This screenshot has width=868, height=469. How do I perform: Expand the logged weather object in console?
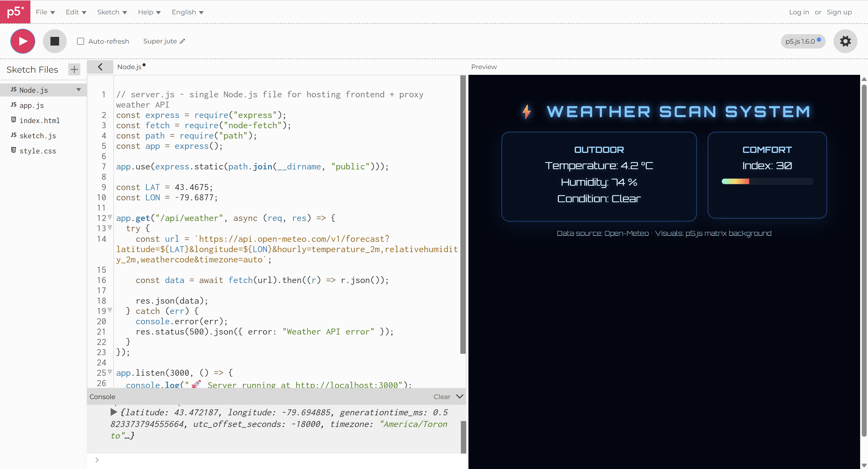(114, 412)
